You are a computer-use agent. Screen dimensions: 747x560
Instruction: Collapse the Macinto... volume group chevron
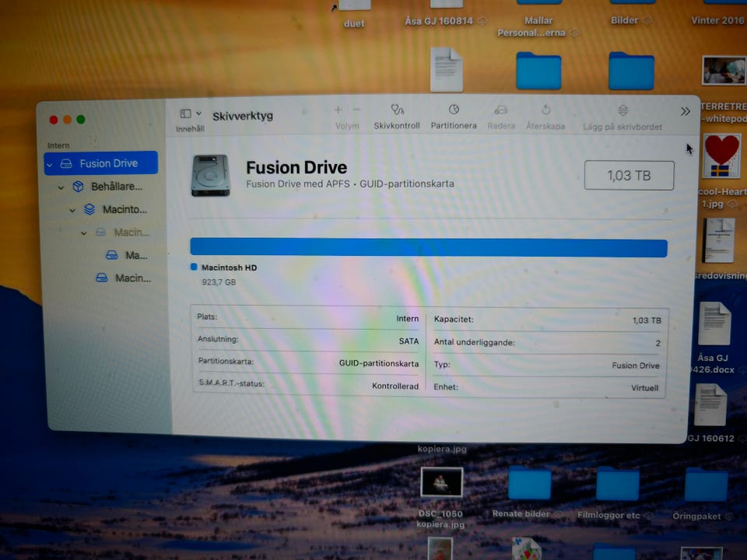click(x=72, y=210)
